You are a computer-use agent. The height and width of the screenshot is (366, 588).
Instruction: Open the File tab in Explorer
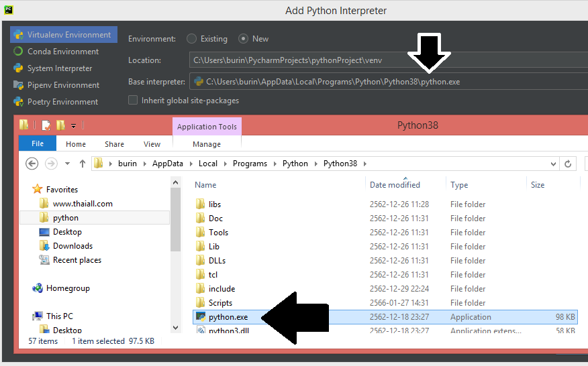point(38,143)
